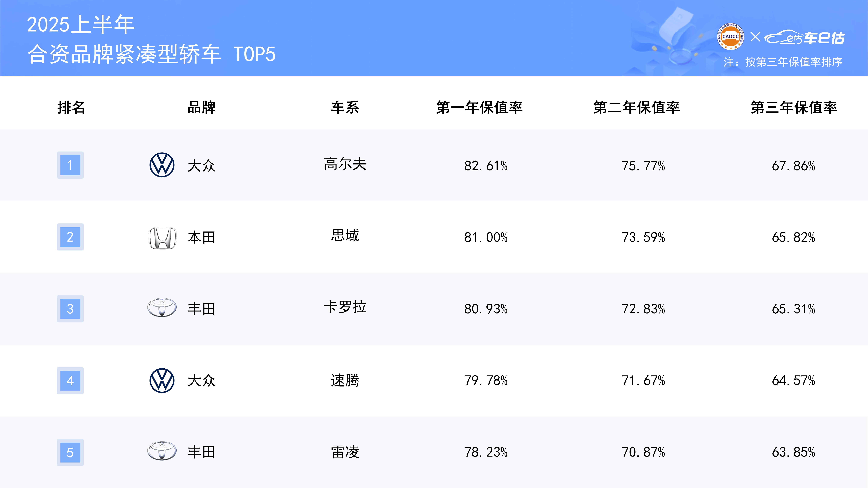
Task: Click the Volkswagen logo in the 速腾 row
Action: point(162,381)
